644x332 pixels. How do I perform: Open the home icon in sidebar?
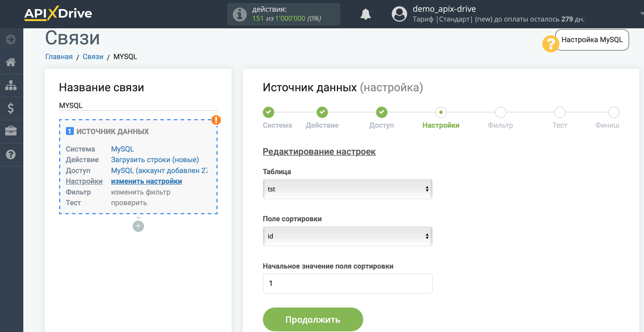11,62
